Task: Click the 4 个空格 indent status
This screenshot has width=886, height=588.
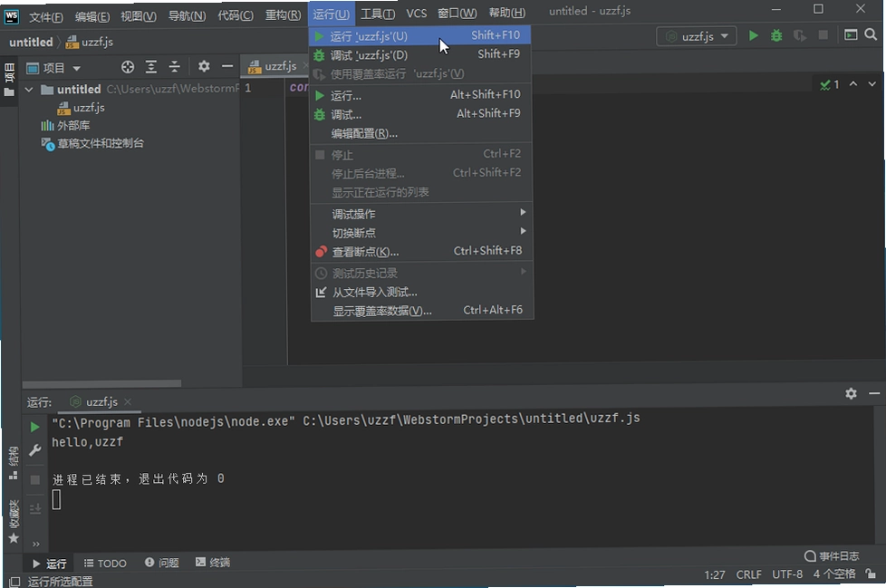Action: 834,574
